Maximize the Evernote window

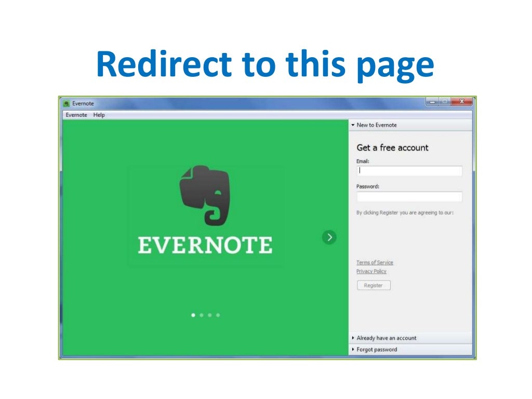coord(445,101)
